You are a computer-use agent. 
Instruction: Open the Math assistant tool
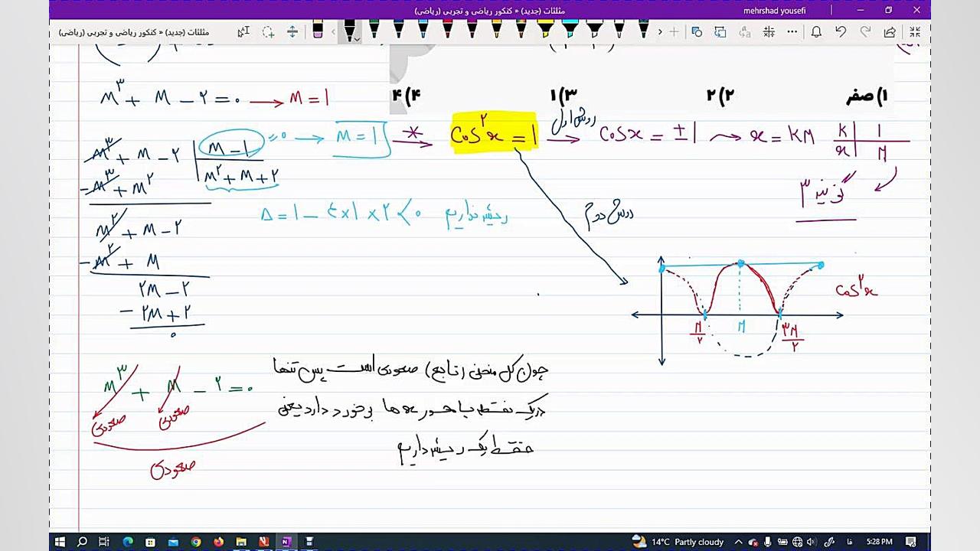[x=769, y=32]
